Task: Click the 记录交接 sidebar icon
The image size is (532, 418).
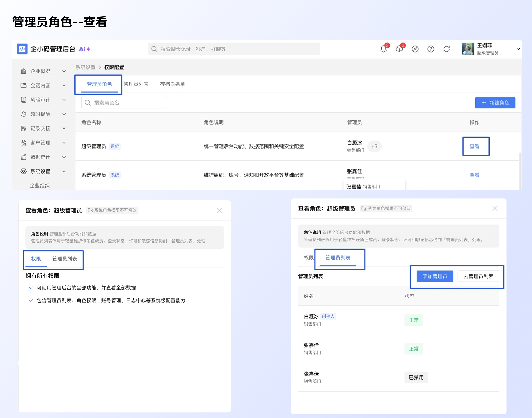Action: (x=24, y=128)
